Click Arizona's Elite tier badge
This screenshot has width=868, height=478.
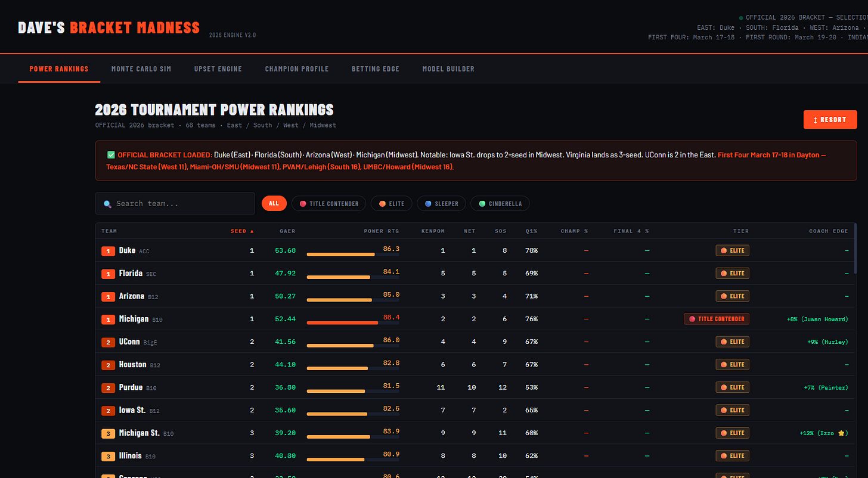click(x=733, y=296)
